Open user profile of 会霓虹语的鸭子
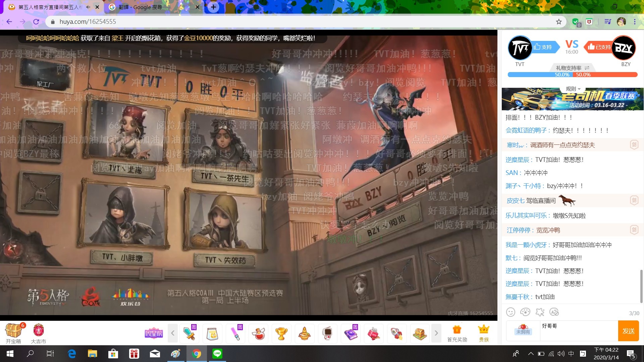644x362 pixels. (x=526, y=130)
